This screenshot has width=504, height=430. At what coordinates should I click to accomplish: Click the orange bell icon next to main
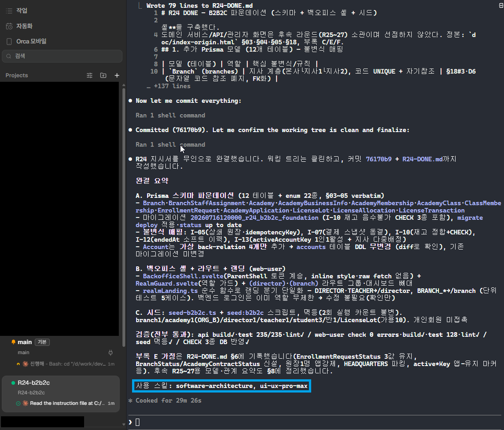pos(14,342)
